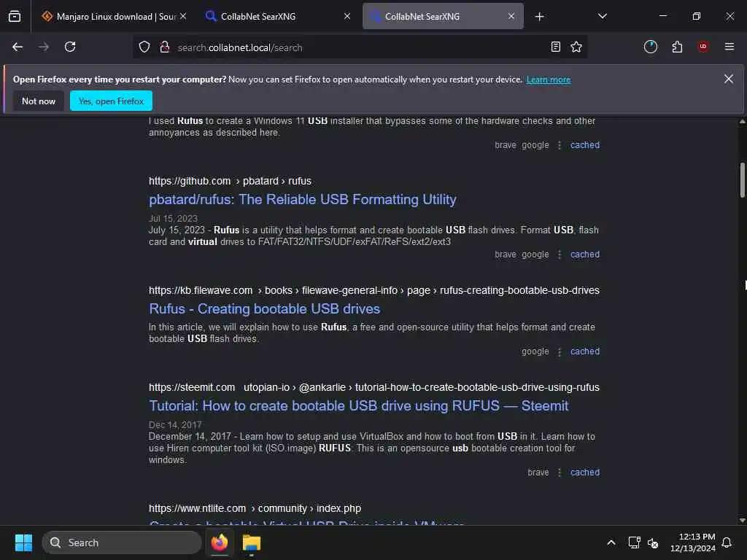Click 'Dec 14, 2017' date text
747x560 pixels.
(x=175, y=425)
